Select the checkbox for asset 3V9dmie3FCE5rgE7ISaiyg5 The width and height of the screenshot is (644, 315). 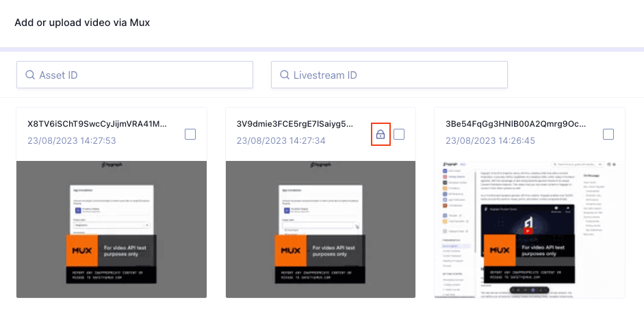[399, 134]
